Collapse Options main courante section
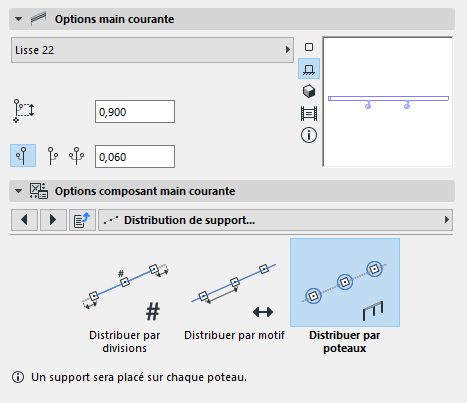The height and width of the screenshot is (403, 467). click(x=19, y=19)
